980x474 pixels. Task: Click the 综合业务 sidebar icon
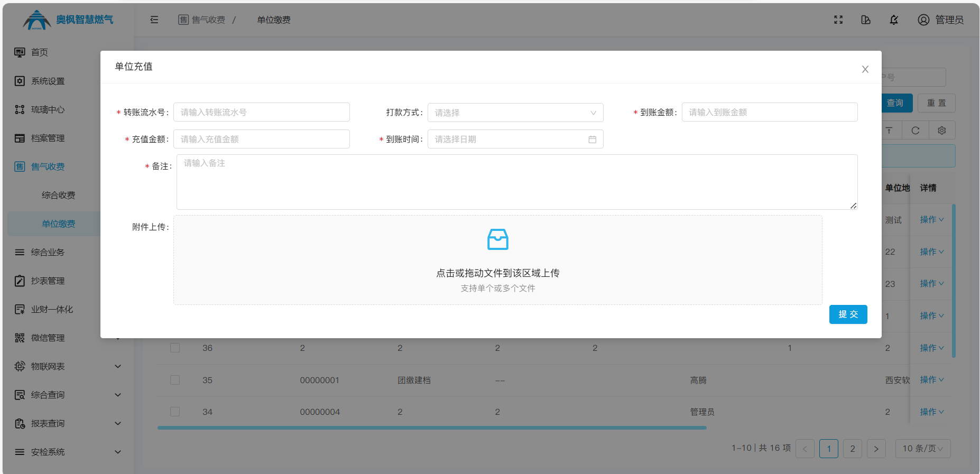point(20,252)
